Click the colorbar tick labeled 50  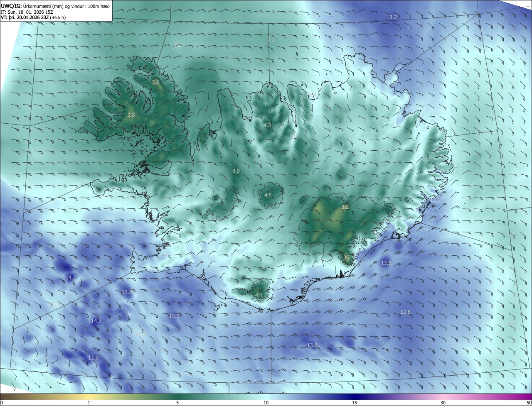tap(529, 403)
